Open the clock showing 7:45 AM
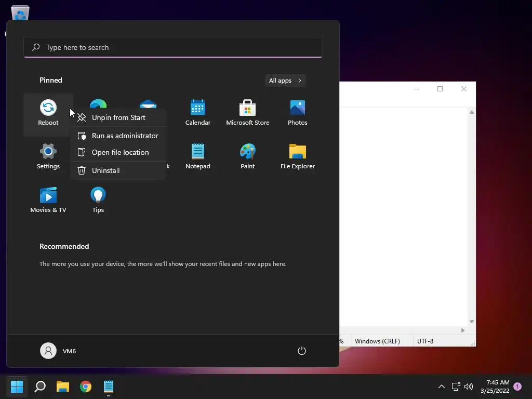 [x=495, y=387]
